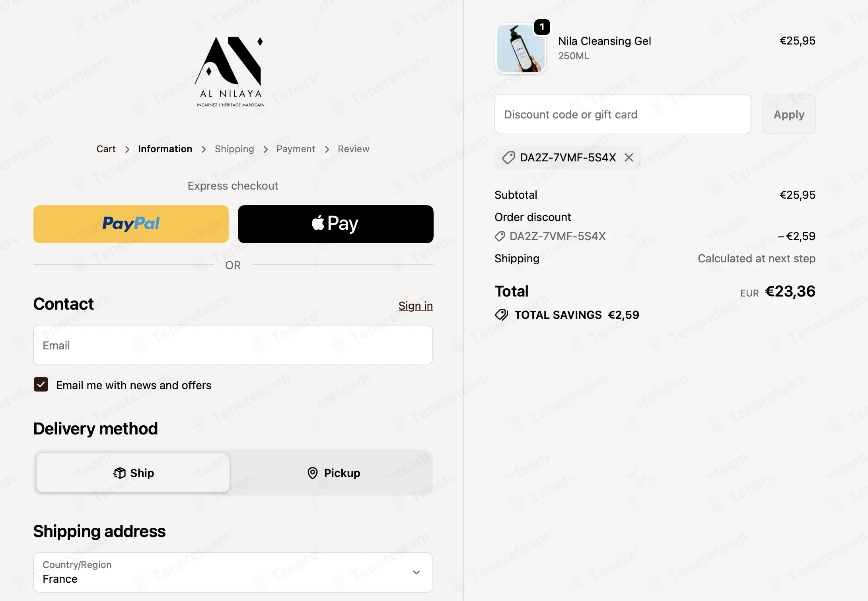Click the Information breadcrumb step
The height and width of the screenshot is (601, 868).
[x=165, y=149]
